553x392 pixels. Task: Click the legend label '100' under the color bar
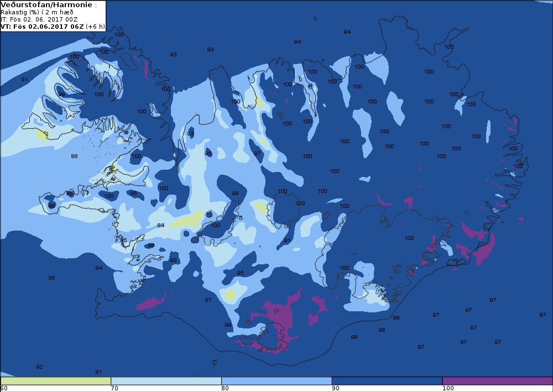click(448, 389)
